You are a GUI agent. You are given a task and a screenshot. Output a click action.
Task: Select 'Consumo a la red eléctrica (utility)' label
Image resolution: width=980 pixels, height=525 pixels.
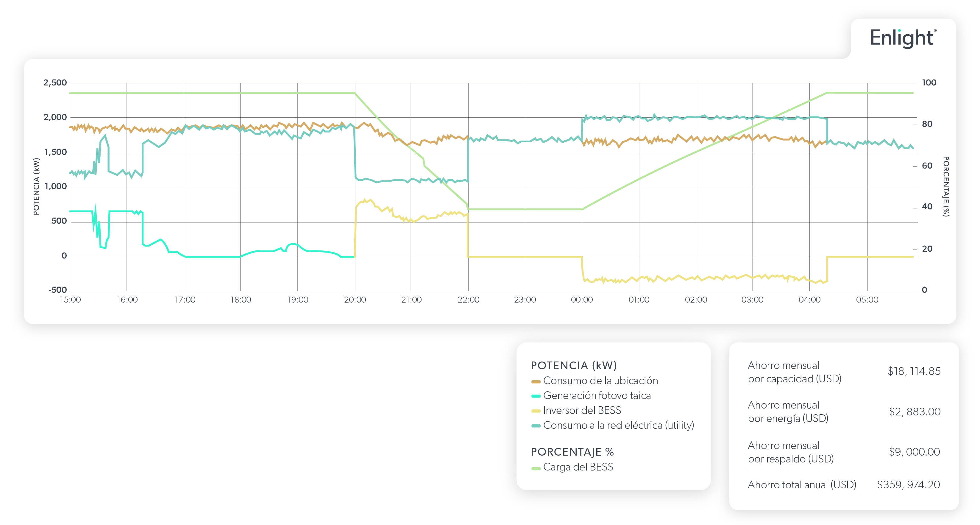pyautogui.click(x=619, y=425)
